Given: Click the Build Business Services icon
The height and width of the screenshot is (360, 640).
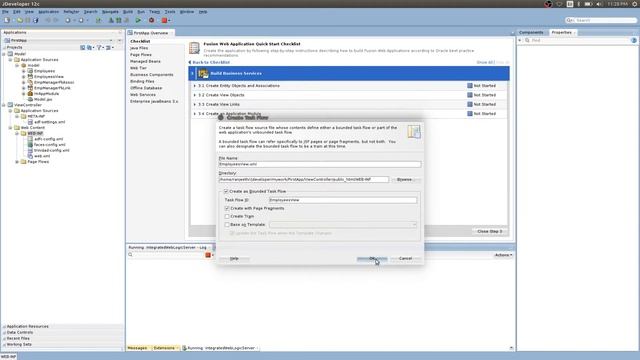Looking at the screenshot, I should 203,73.
